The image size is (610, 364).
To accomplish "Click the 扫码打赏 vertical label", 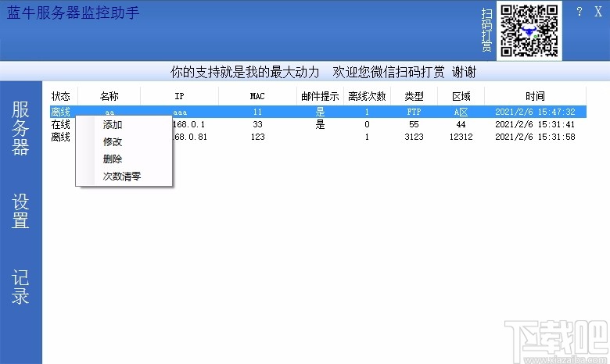I will click(x=486, y=30).
